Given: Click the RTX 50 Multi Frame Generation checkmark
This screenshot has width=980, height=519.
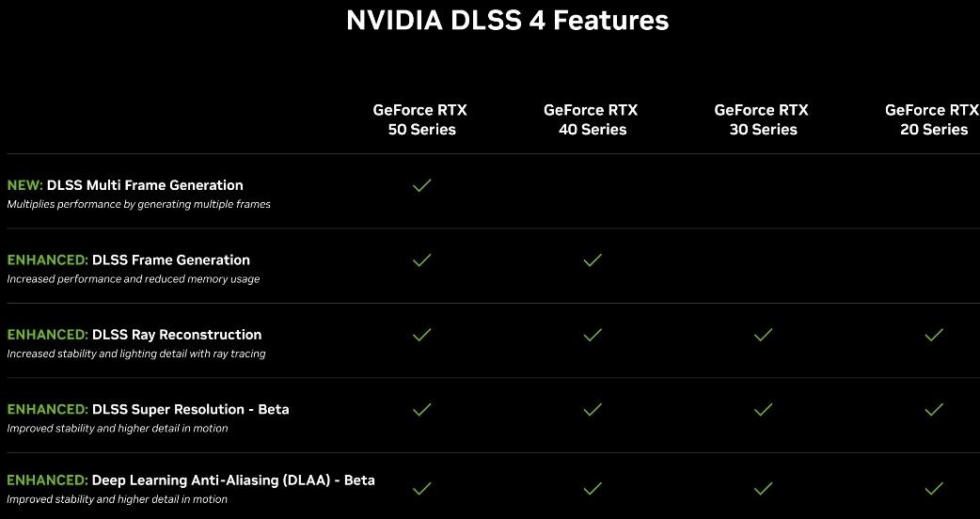Looking at the screenshot, I should pyautogui.click(x=422, y=185).
